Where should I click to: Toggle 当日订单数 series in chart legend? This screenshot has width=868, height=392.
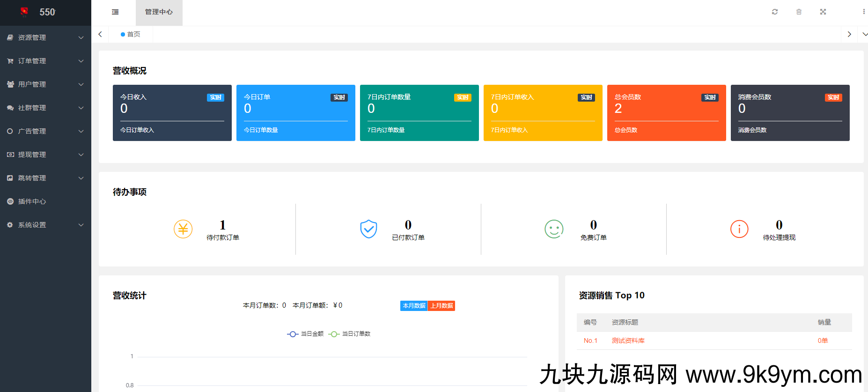pyautogui.click(x=350, y=334)
